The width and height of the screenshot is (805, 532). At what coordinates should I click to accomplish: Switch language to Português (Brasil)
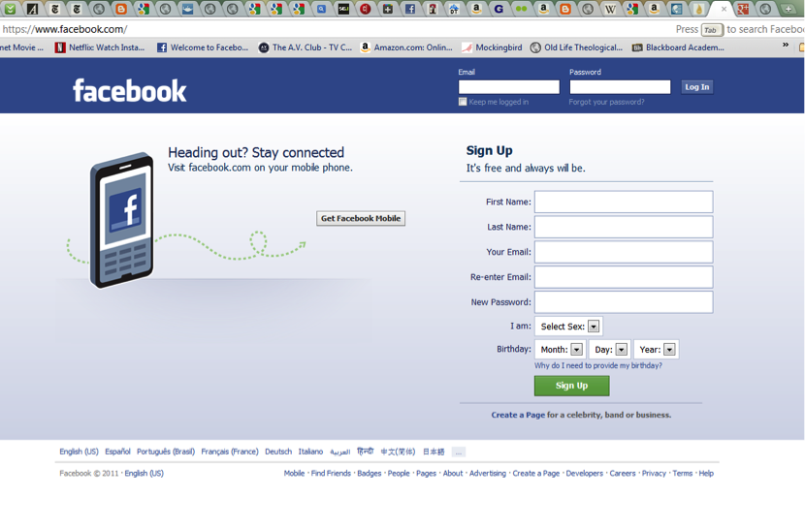[165, 452]
